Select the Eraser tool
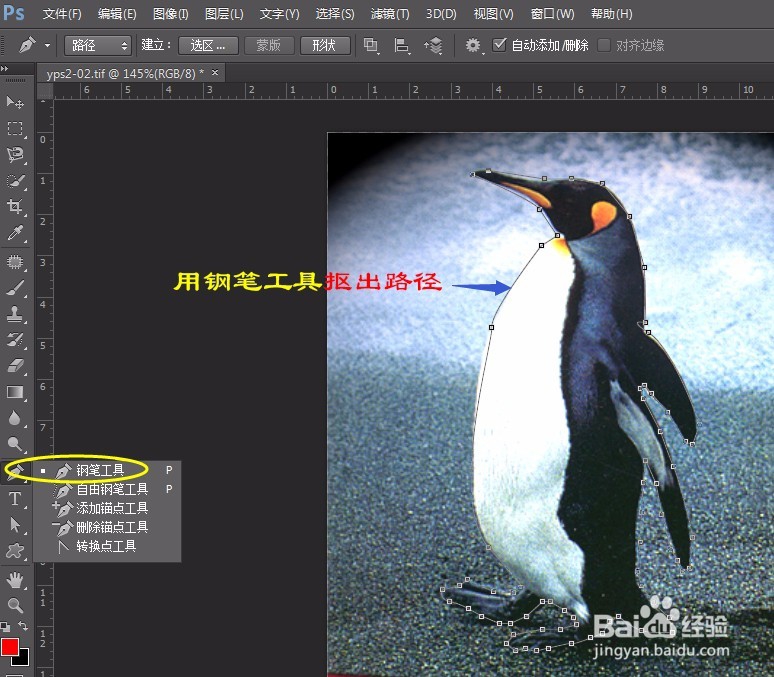This screenshot has width=774, height=677. 15,366
